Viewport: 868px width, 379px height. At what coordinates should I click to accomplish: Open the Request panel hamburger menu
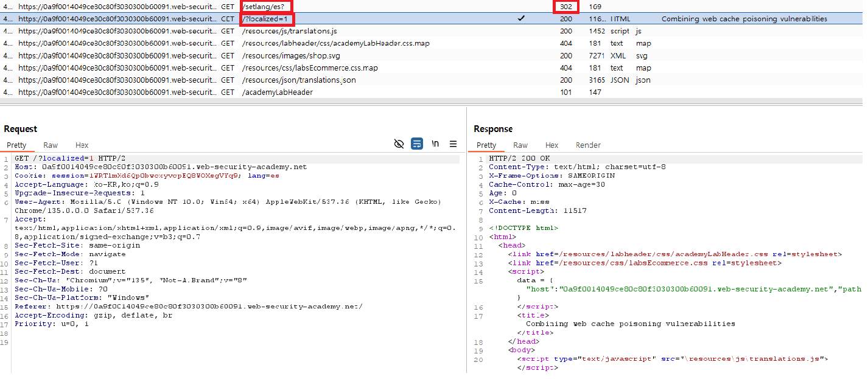click(453, 144)
